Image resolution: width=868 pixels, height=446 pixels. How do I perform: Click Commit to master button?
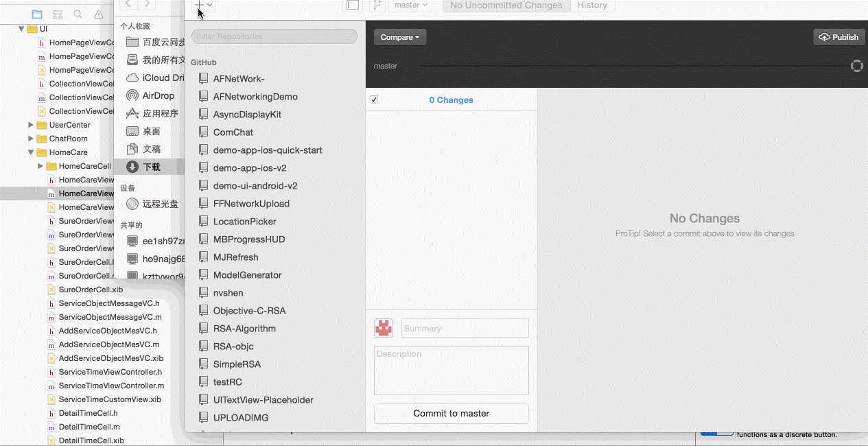coord(451,414)
